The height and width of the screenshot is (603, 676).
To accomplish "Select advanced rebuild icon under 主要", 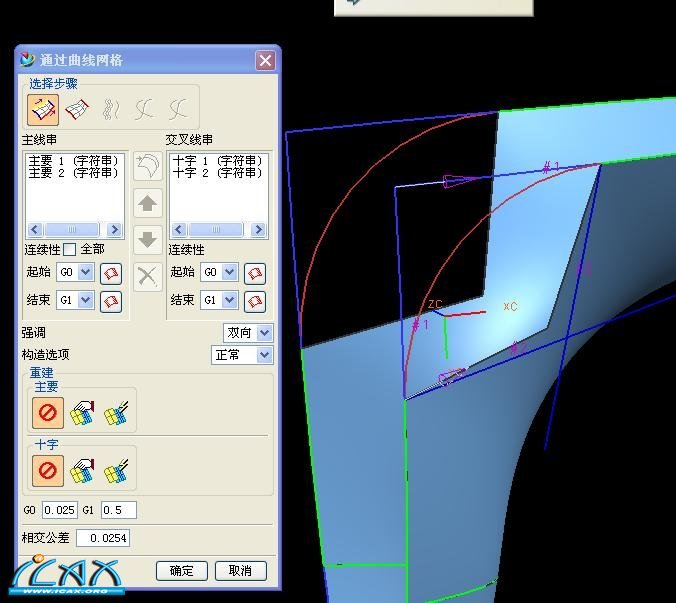I will tap(118, 412).
